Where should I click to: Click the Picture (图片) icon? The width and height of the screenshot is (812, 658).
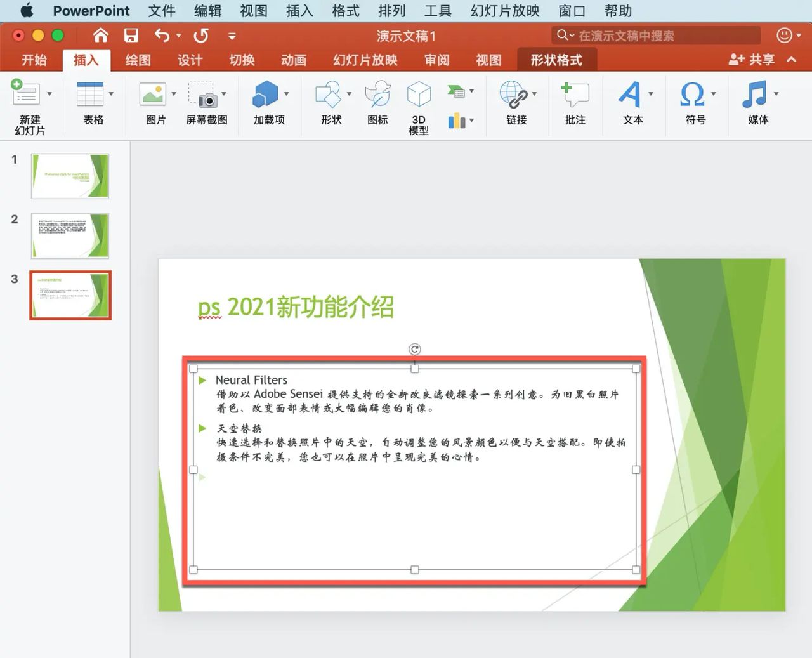coord(152,94)
